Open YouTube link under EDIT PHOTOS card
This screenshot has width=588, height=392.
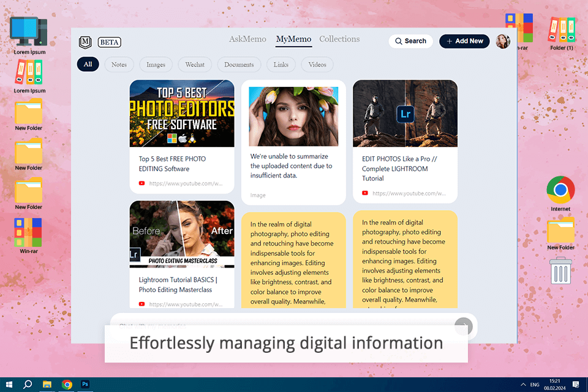(x=409, y=193)
